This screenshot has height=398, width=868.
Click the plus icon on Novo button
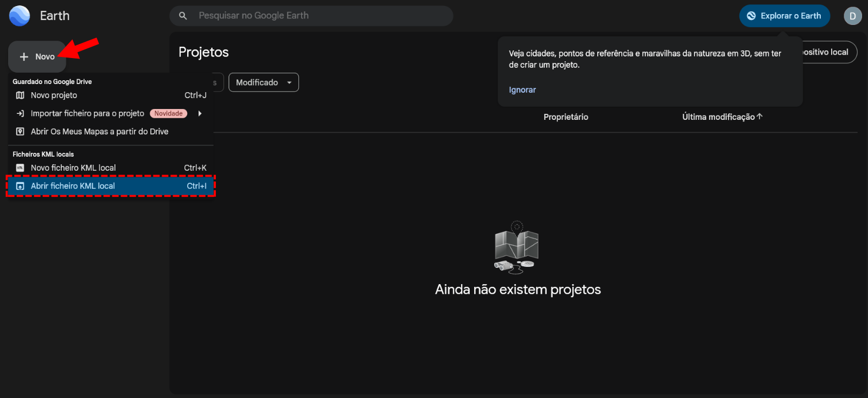(24, 57)
